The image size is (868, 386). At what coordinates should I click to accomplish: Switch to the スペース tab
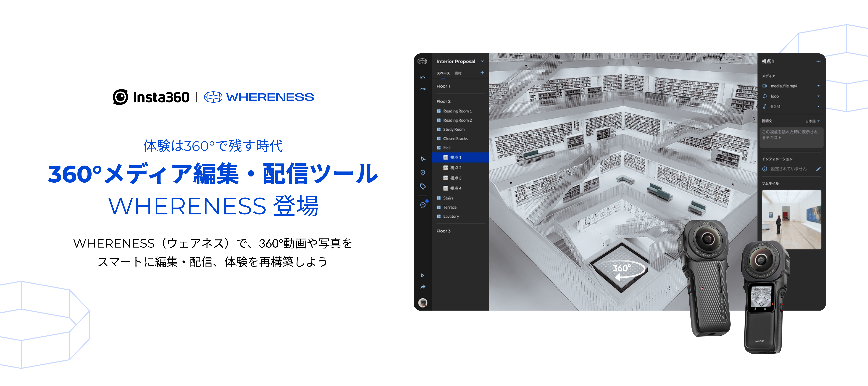[443, 73]
